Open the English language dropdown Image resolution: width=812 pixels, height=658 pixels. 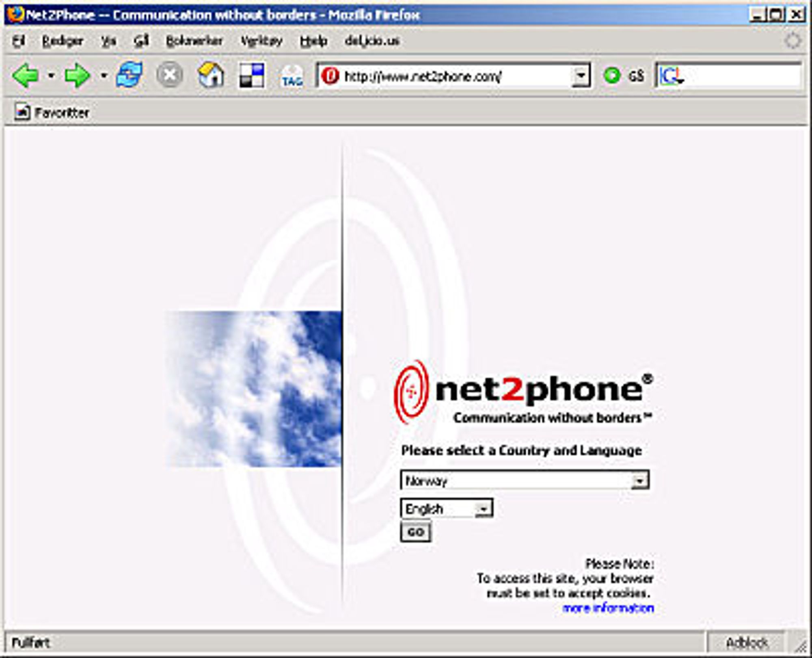(447, 509)
